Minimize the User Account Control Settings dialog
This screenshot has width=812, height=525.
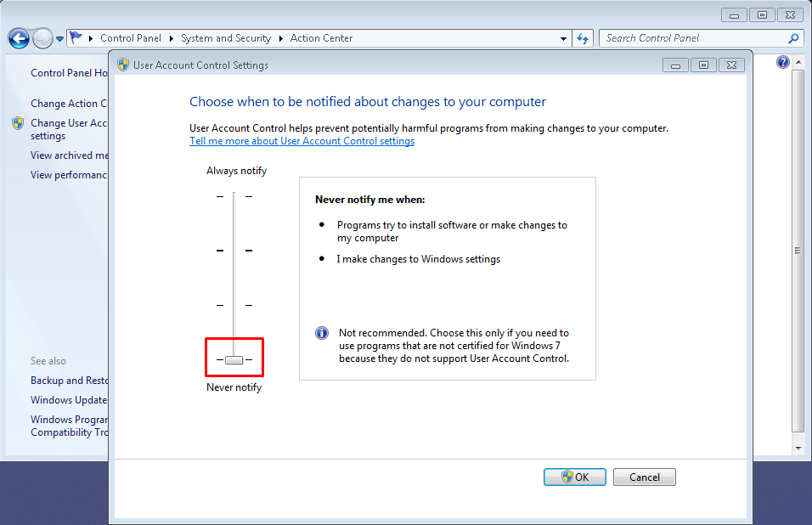click(x=675, y=65)
